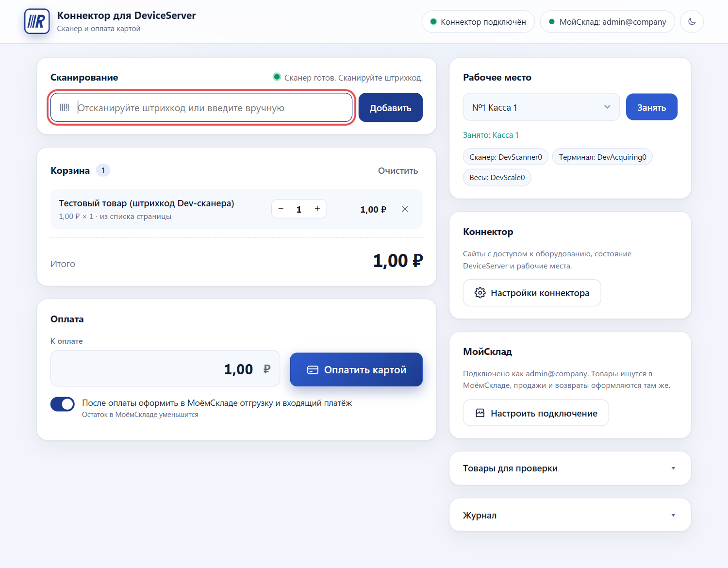
Task: Click the Сканер: DevScanner0 chip
Action: [x=506, y=157]
